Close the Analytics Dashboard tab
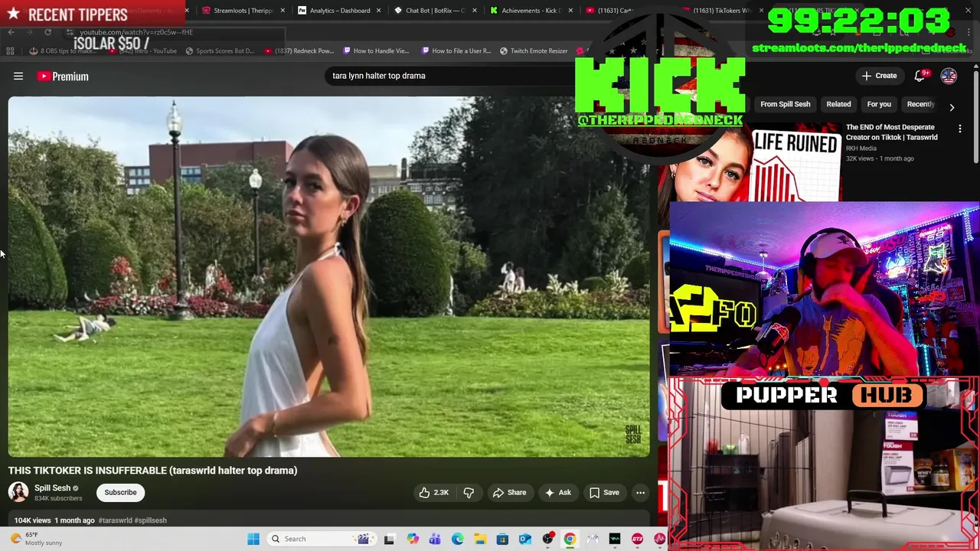 (x=379, y=11)
